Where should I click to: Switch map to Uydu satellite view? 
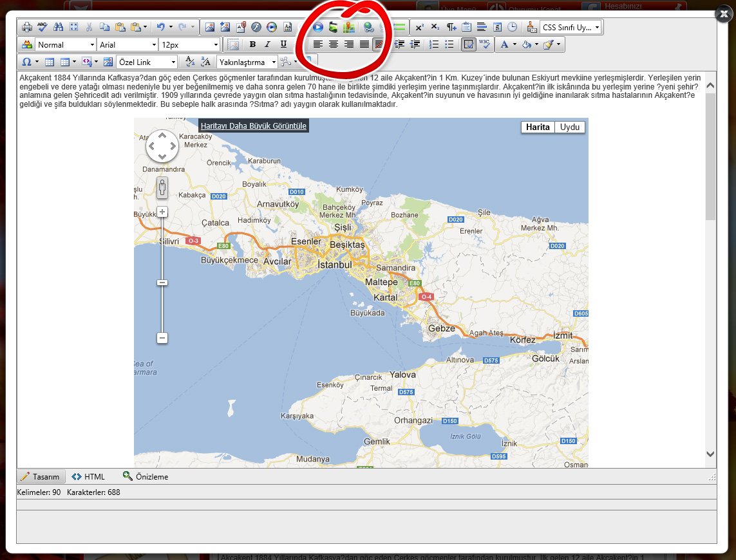click(569, 127)
